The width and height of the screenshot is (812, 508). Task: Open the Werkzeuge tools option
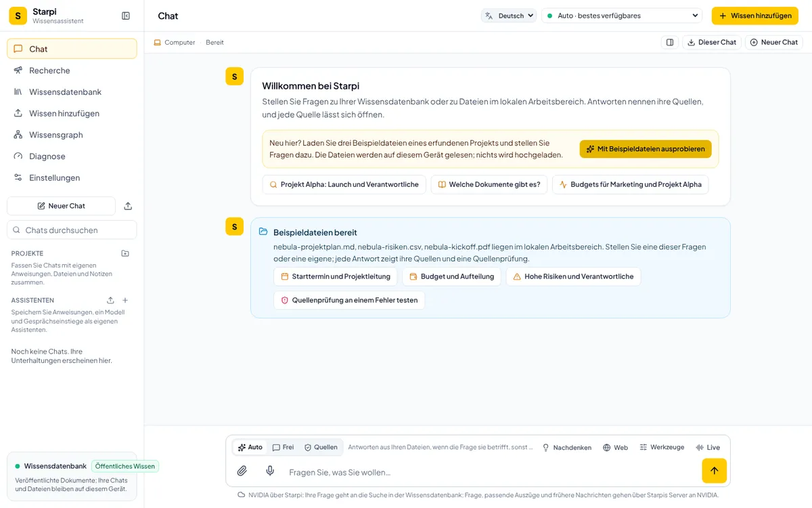click(x=662, y=448)
